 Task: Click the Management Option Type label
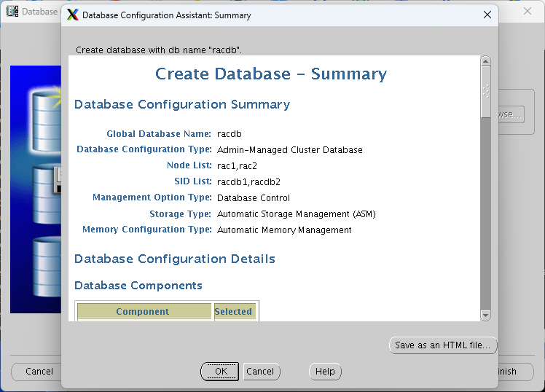pos(152,197)
